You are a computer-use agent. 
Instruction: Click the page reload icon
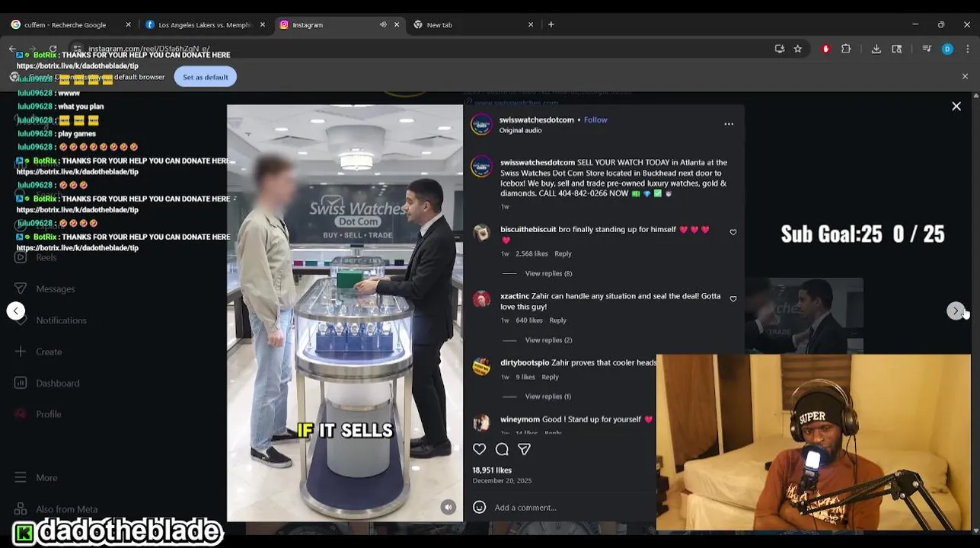coord(53,49)
